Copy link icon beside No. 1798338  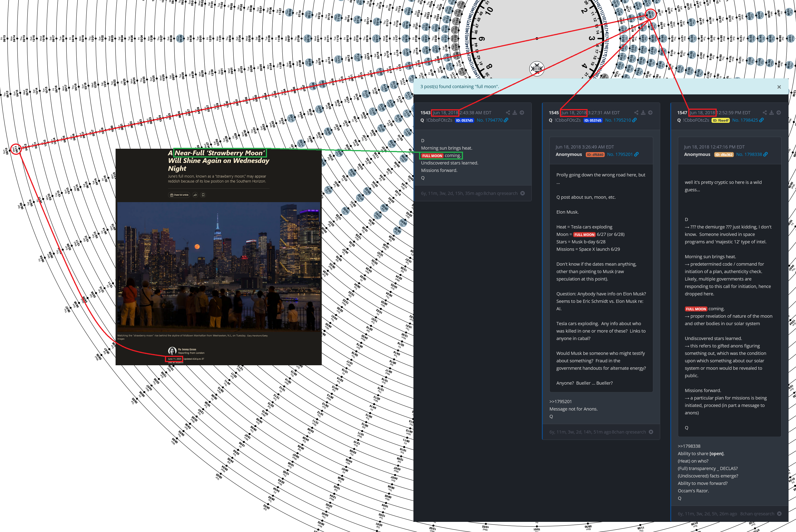pos(766,154)
